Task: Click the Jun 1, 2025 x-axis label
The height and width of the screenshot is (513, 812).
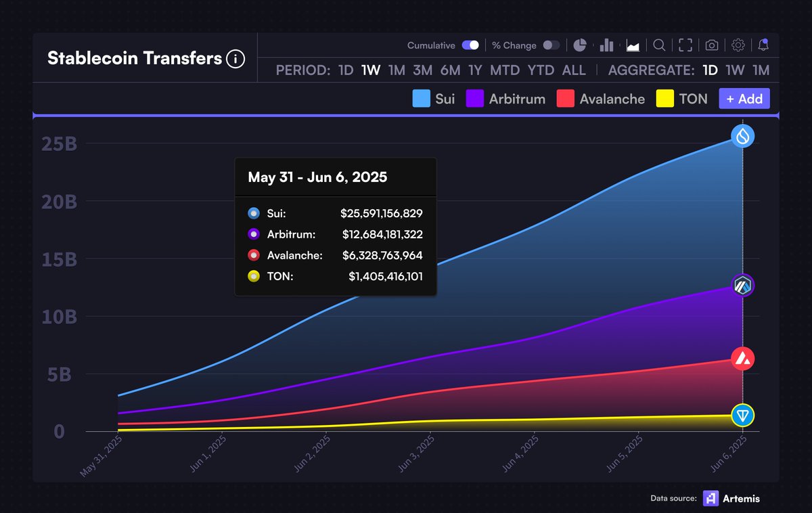Action: click(x=208, y=455)
